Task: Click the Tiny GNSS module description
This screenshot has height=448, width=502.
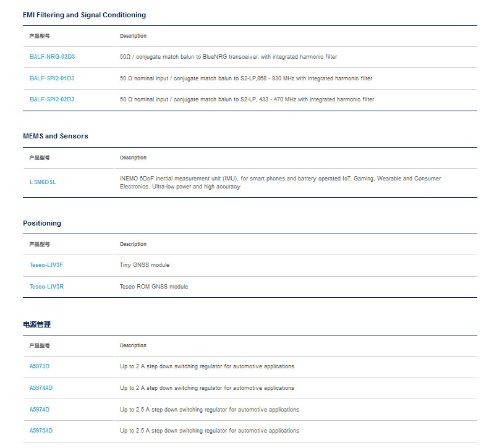Action: pyautogui.click(x=145, y=265)
